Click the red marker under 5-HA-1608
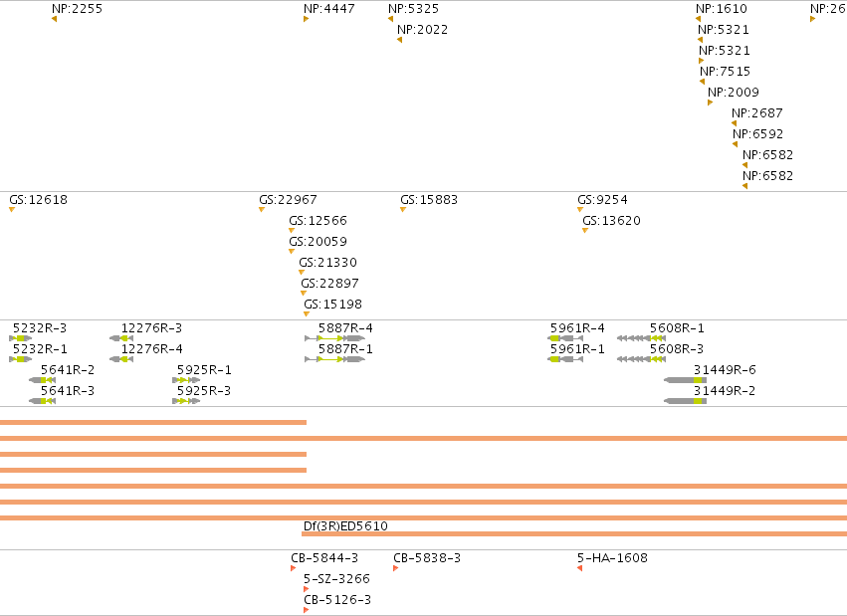 pyautogui.click(x=579, y=568)
